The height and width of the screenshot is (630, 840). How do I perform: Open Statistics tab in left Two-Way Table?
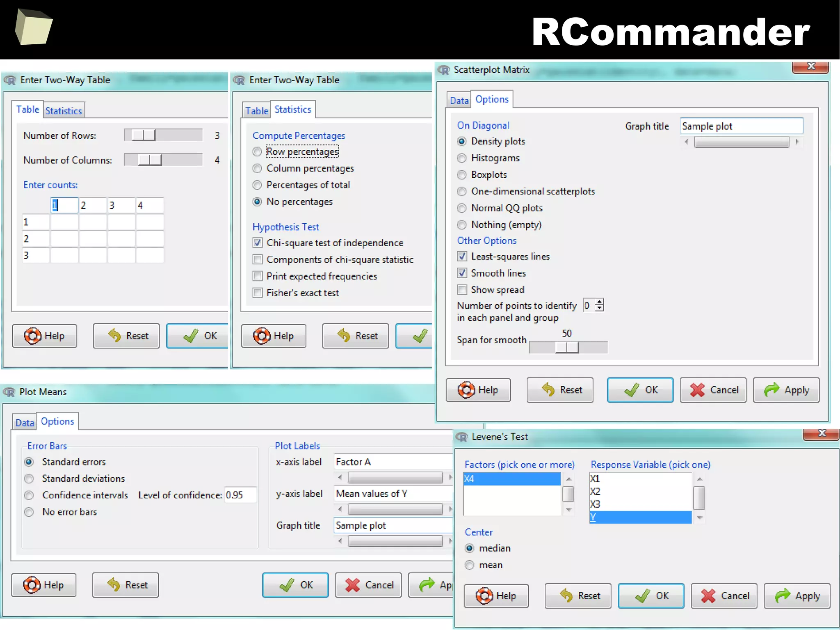coord(64,111)
